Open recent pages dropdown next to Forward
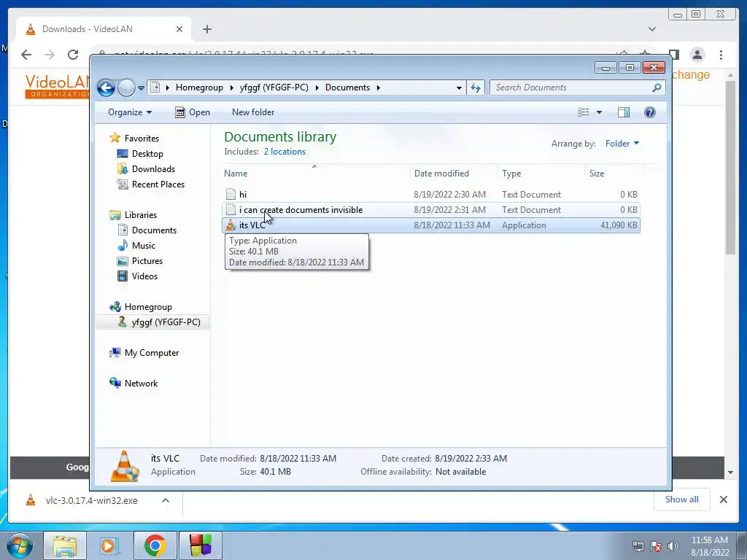Screen dimensions: 747x560 click(x=141, y=88)
